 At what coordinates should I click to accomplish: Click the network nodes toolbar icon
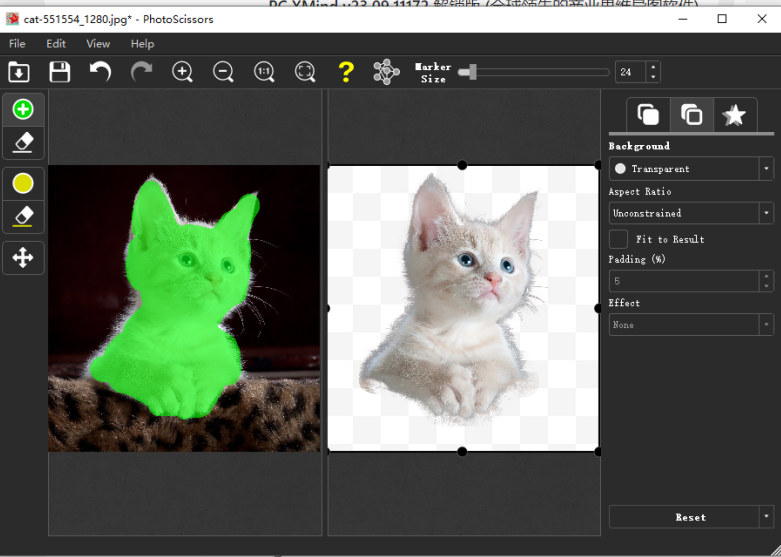pyautogui.click(x=387, y=72)
